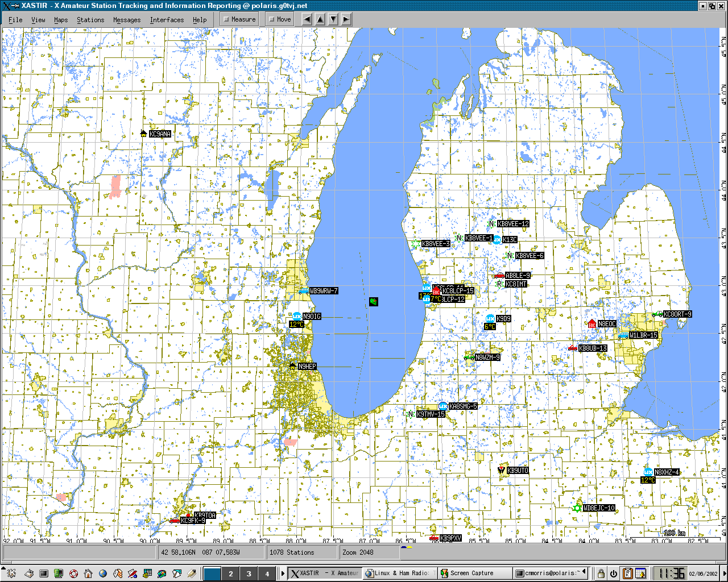Select the K9DIG weather station icon
This screenshot has width=728, height=582.
tap(296, 317)
